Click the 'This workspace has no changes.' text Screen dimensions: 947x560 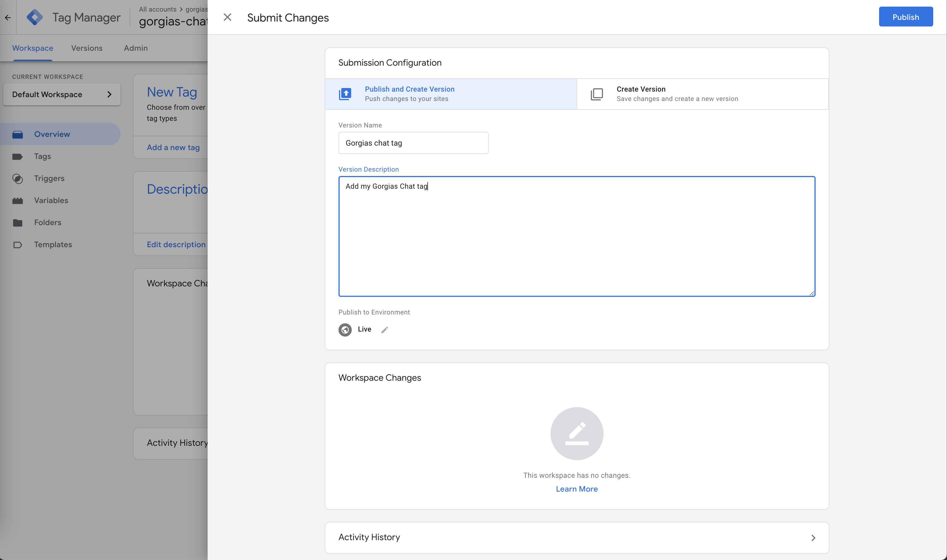click(576, 475)
